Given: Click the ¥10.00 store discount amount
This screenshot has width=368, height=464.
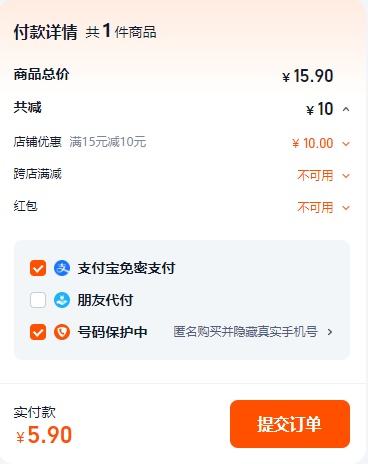Looking at the screenshot, I should tap(313, 144).
